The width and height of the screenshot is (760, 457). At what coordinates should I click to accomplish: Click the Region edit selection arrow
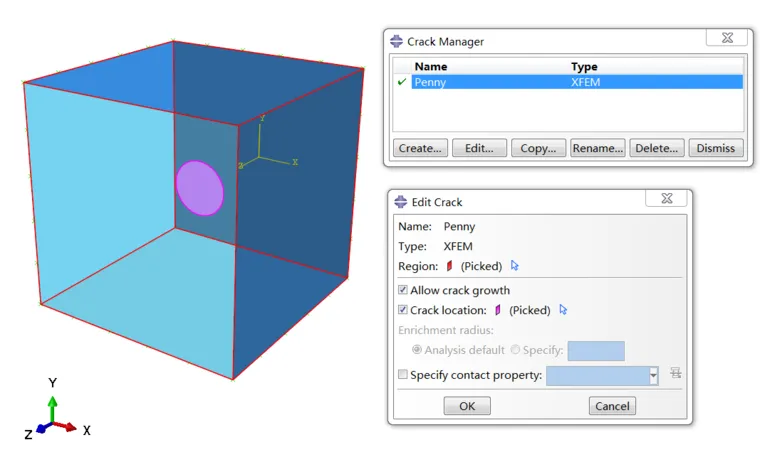coord(515,266)
